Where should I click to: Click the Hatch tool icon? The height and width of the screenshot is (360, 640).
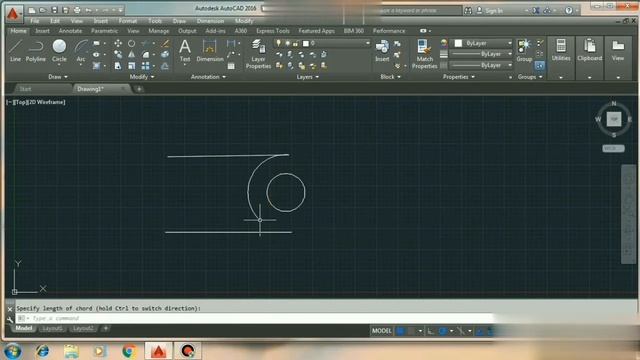pos(96,66)
